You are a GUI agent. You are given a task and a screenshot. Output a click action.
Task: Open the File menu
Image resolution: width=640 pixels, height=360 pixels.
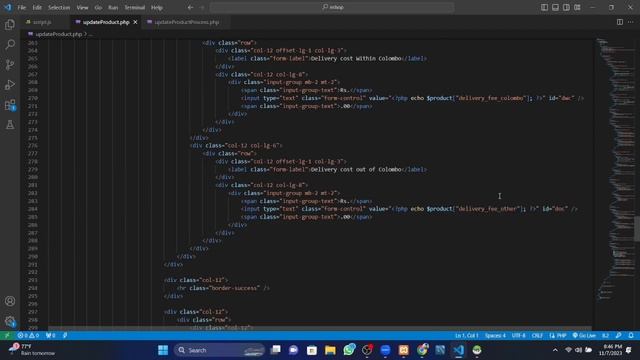point(22,7)
